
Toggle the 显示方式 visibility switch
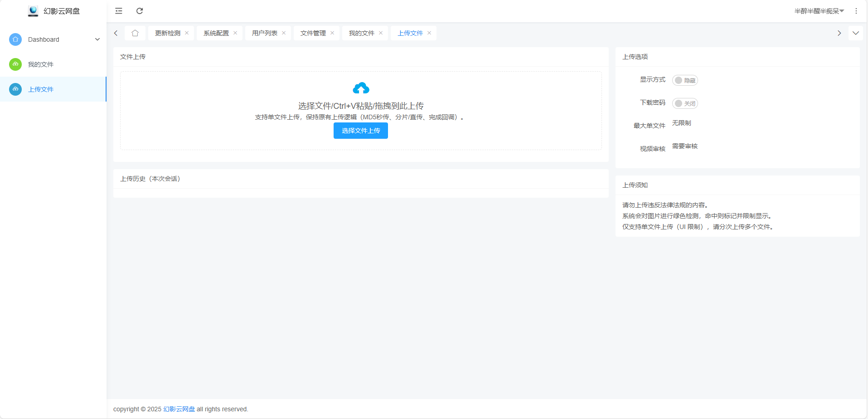click(684, 80)
